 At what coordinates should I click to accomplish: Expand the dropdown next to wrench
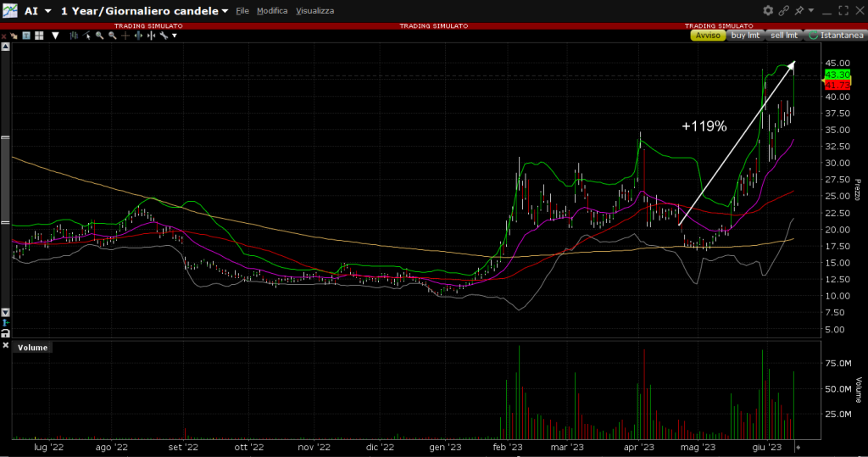point(175,36)
